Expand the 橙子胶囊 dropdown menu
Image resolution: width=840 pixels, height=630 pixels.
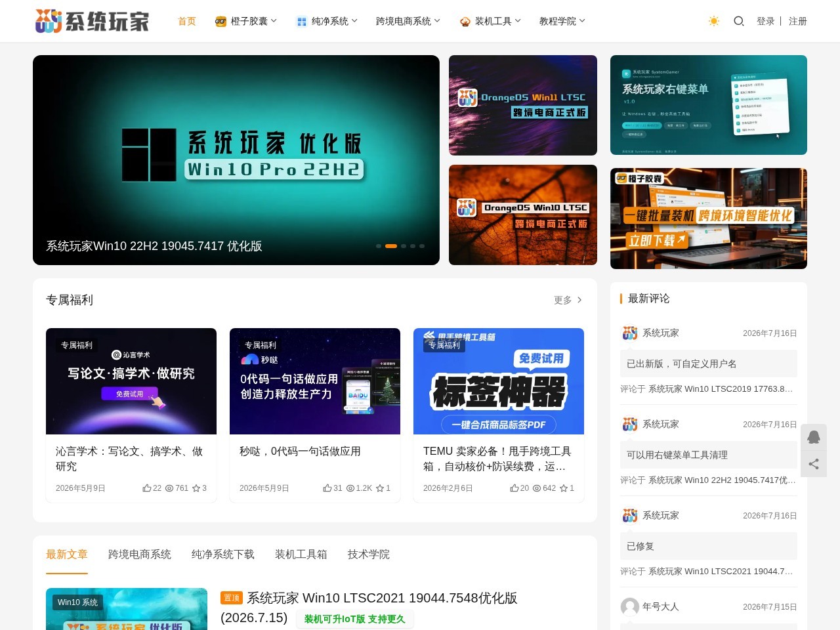point(274,21)
